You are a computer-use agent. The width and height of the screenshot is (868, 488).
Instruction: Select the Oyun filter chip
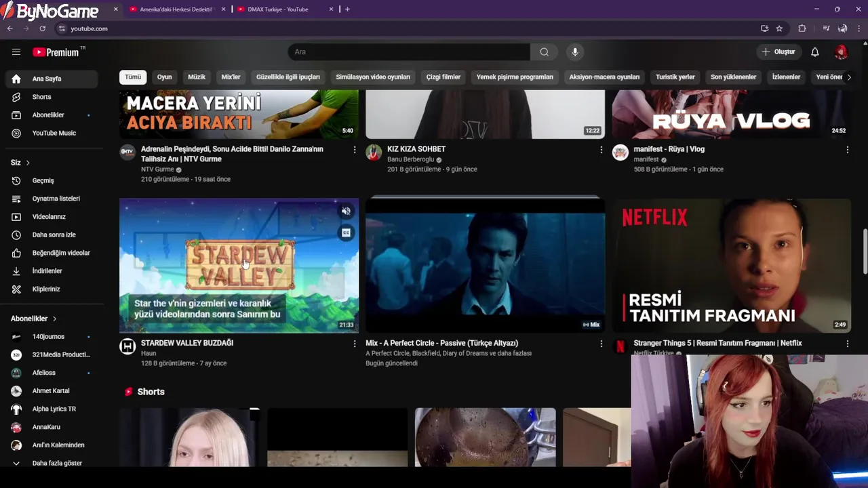coord(165,77)
